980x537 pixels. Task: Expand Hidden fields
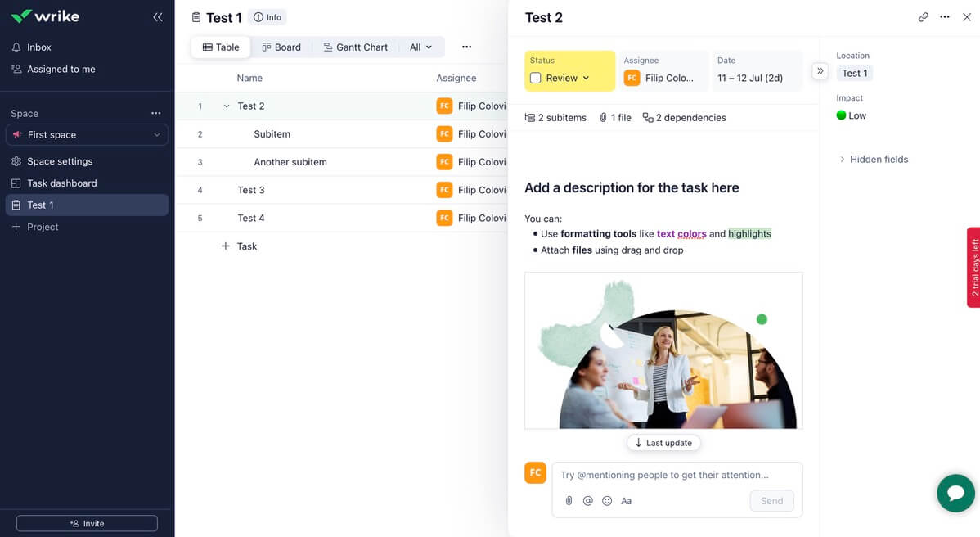(x=874, y=160)
